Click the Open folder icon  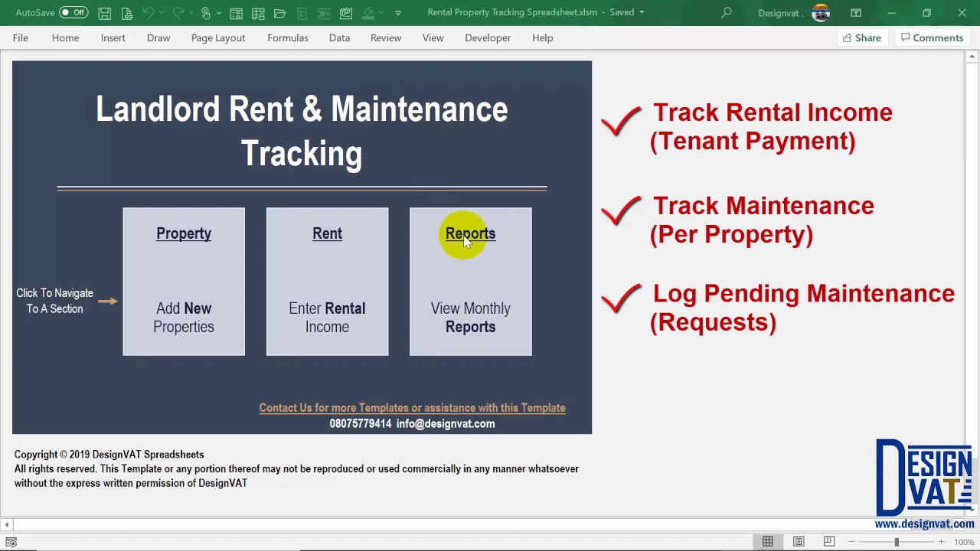point(280,13)
